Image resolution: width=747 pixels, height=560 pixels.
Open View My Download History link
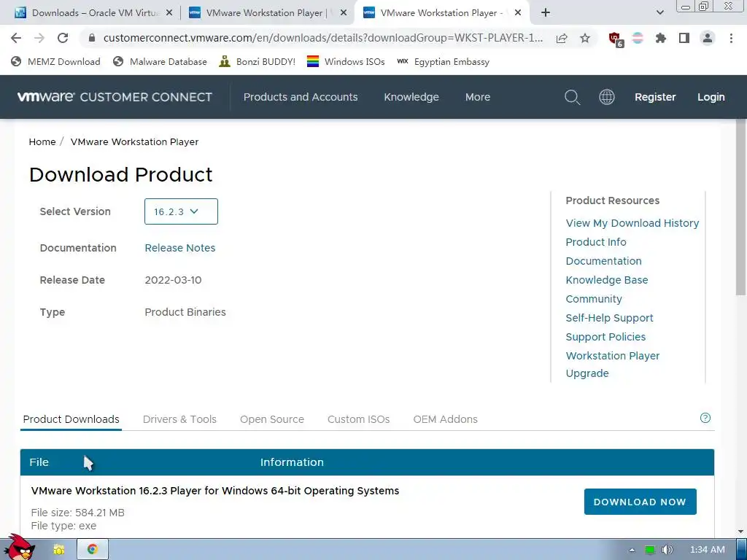[x=632, y=223]
